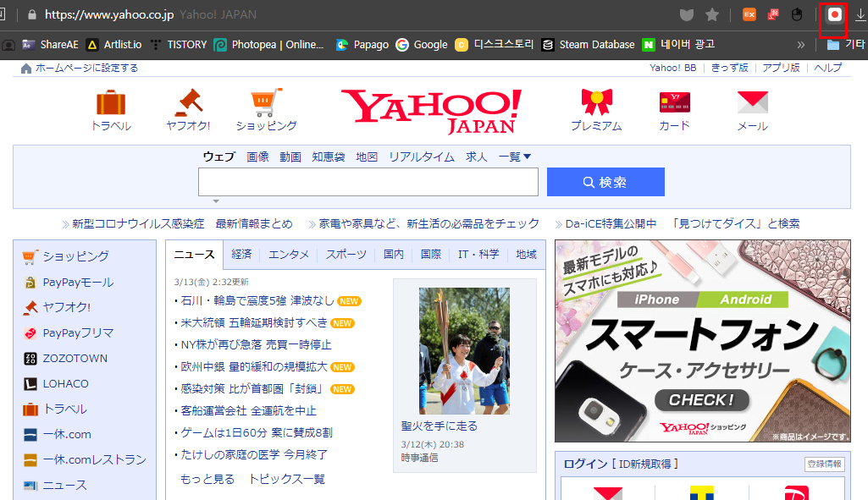Switch to the スポーツ news tab

[346, 255]
